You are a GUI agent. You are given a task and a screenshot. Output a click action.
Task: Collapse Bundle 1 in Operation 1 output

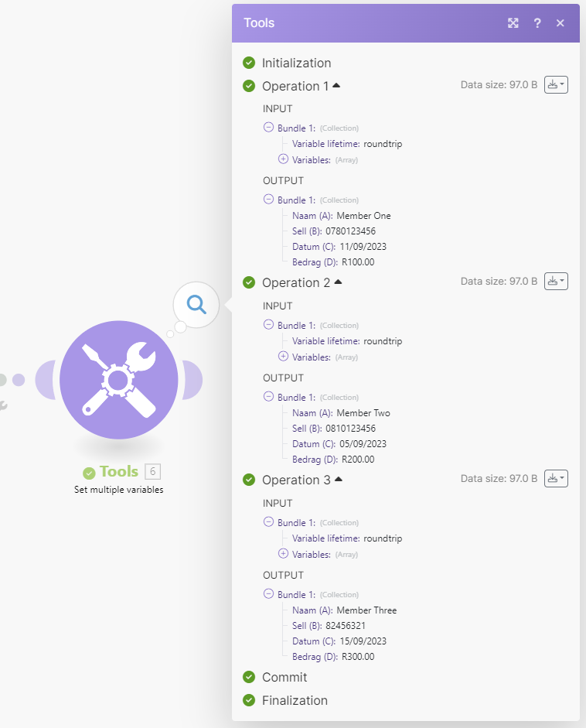point(268,200)
